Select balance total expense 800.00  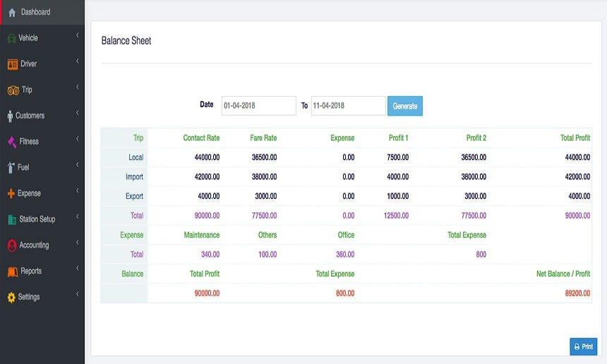(345, 293)
